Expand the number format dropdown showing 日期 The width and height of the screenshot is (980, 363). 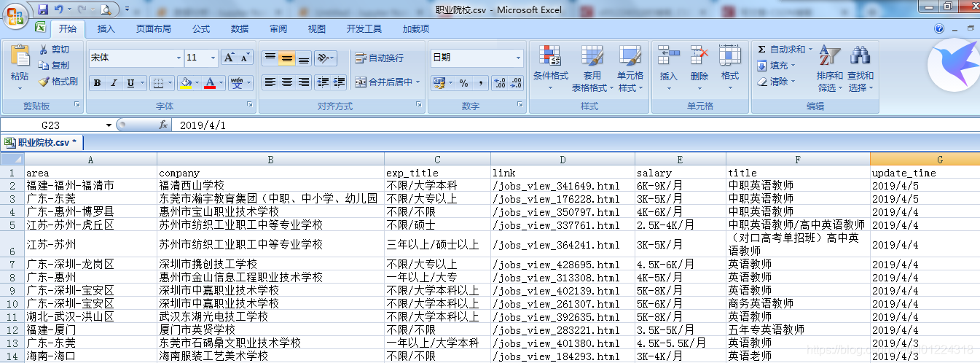519,58
